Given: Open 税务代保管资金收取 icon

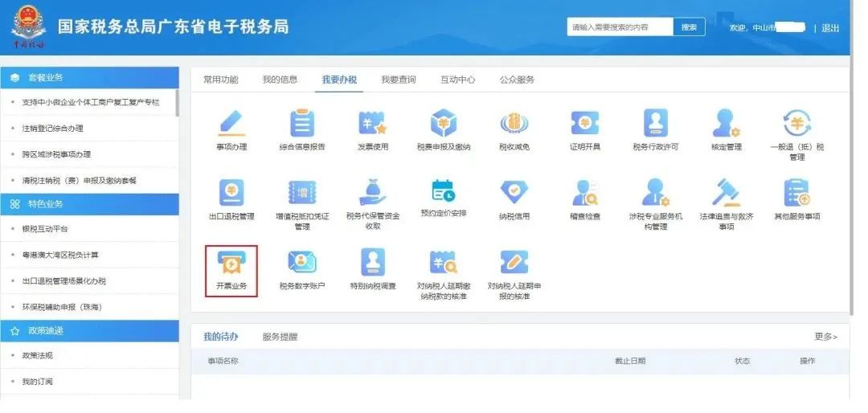Looking at the screenshot, I should [373, 193].
